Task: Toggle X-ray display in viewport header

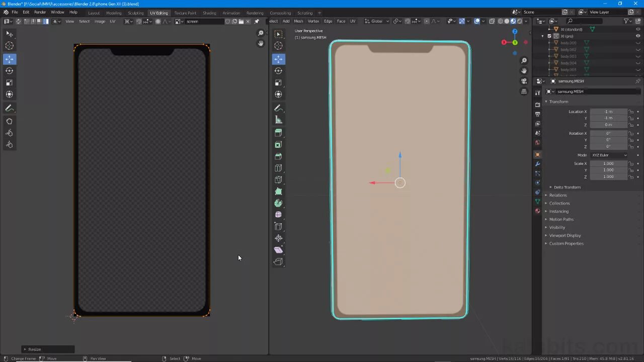Action: (492, 21)
